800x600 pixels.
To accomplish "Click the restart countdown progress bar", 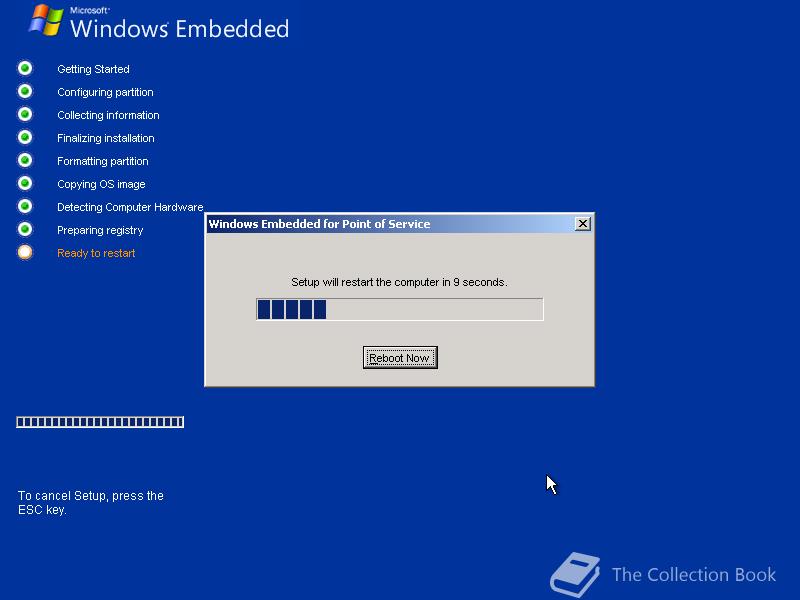I will pyautogui.click(x=400, y=309).
